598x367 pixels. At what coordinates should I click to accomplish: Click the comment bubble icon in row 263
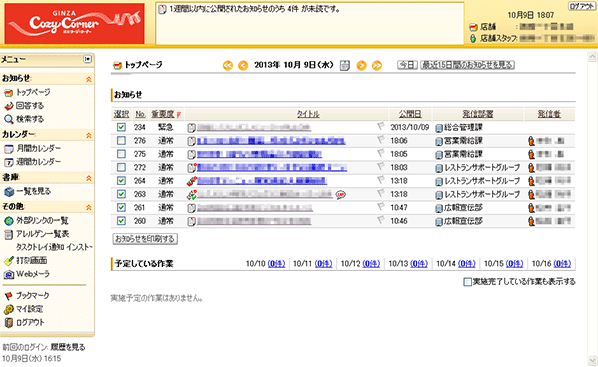(x=340, y=195)
